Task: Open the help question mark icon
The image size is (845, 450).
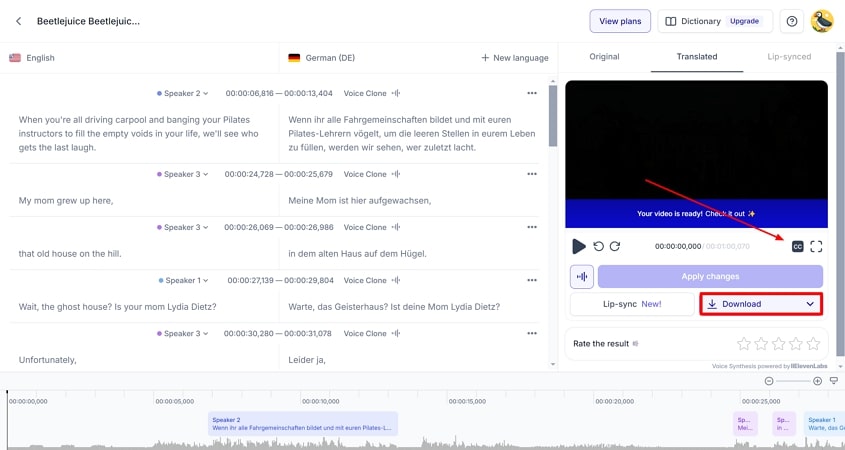Action: (x=792, y=21)
